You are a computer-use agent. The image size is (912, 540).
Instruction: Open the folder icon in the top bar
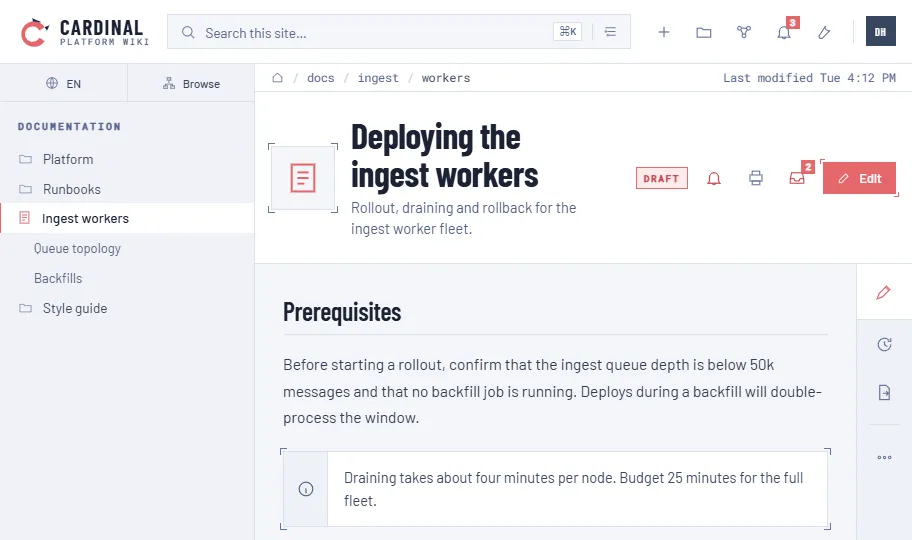pyautogui.click(x=704, y=33)
